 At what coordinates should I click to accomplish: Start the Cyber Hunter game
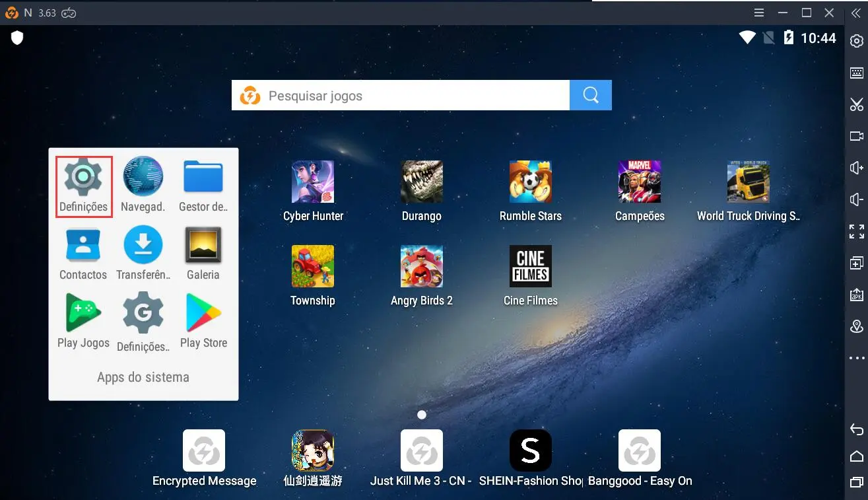pos(313,192)
